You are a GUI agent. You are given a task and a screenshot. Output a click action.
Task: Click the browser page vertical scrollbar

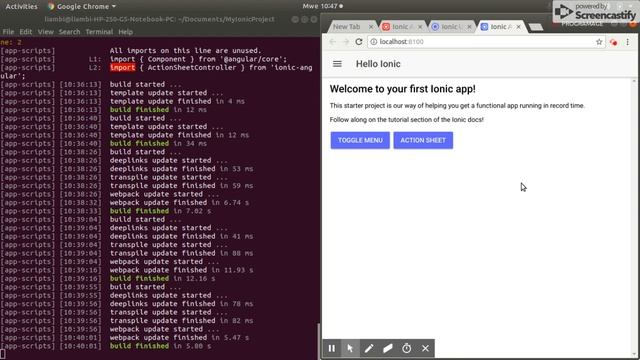coord(634,218)
